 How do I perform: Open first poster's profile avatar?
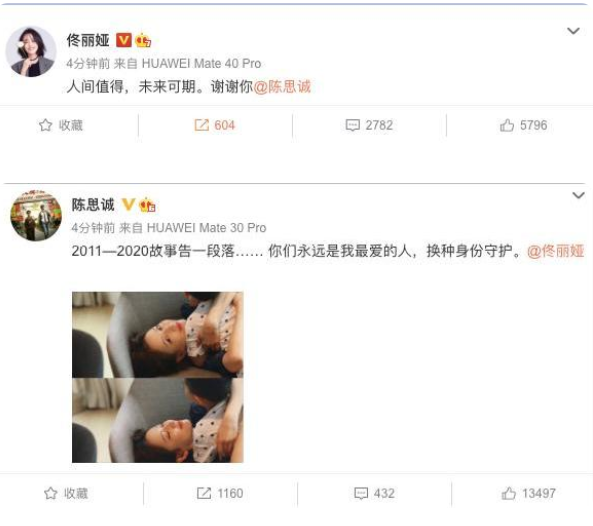click(x=31, y=51)
